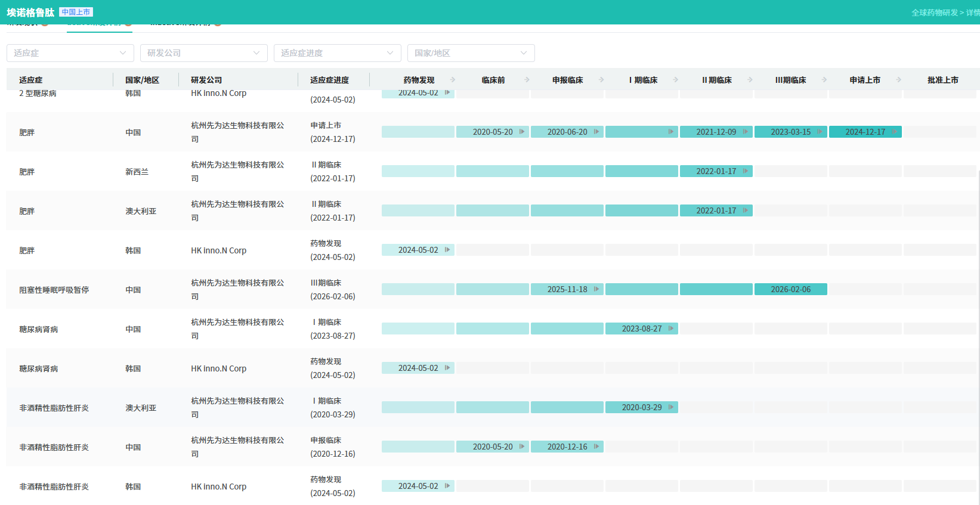Click the arrow icon on the 2025-11-18 bar

596,289
